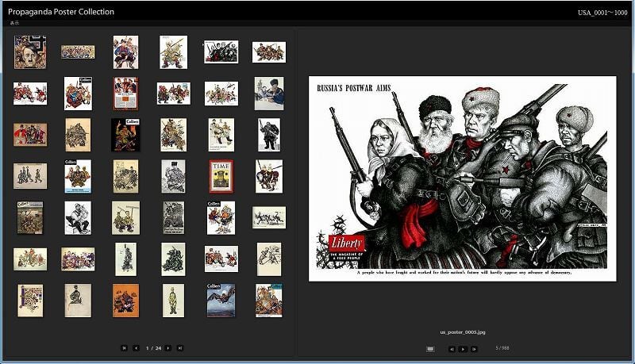Open the 表示 menu
Screen dimensions: 635x364
(14, 23)
